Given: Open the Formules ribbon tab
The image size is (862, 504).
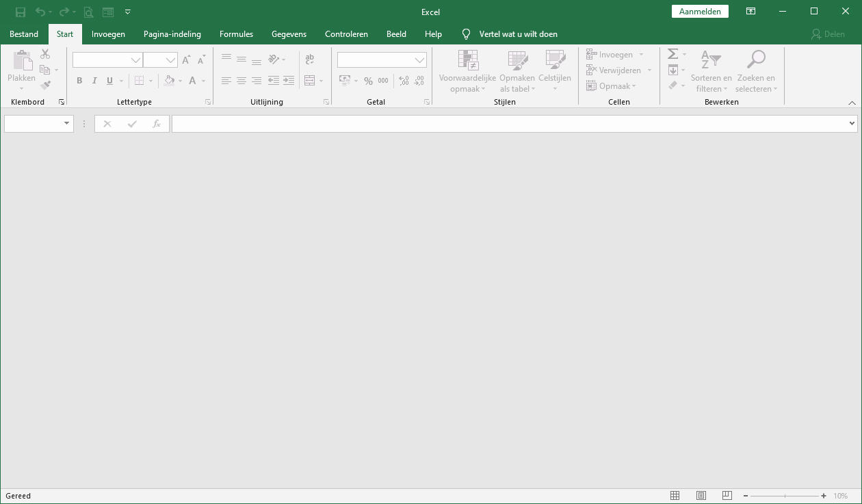Looking at the screenshot, I should (236, 34).
